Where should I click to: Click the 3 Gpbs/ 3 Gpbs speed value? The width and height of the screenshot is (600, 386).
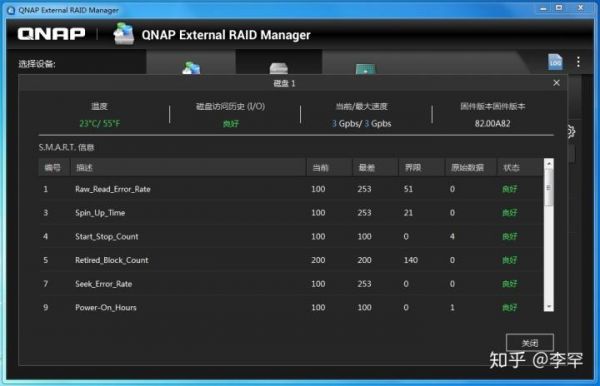(x=361, y=124)
